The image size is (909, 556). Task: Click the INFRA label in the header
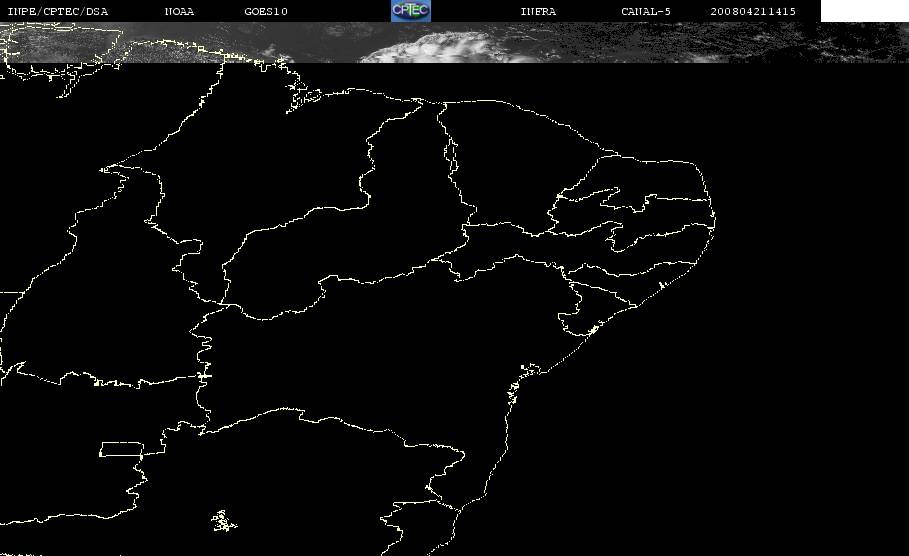click(x=538, y=12)
